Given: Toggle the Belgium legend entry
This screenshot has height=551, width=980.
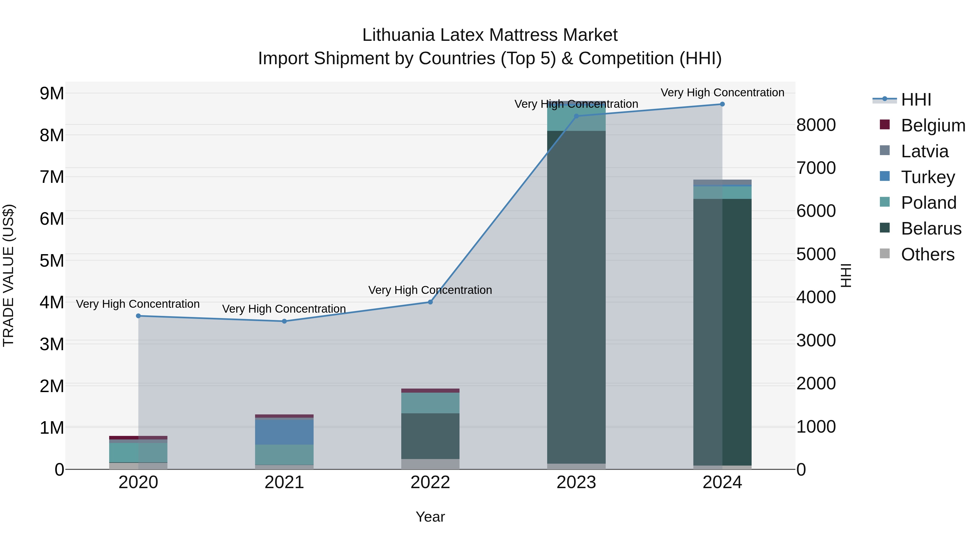Looking at the screenshot, I should (922, 125).
